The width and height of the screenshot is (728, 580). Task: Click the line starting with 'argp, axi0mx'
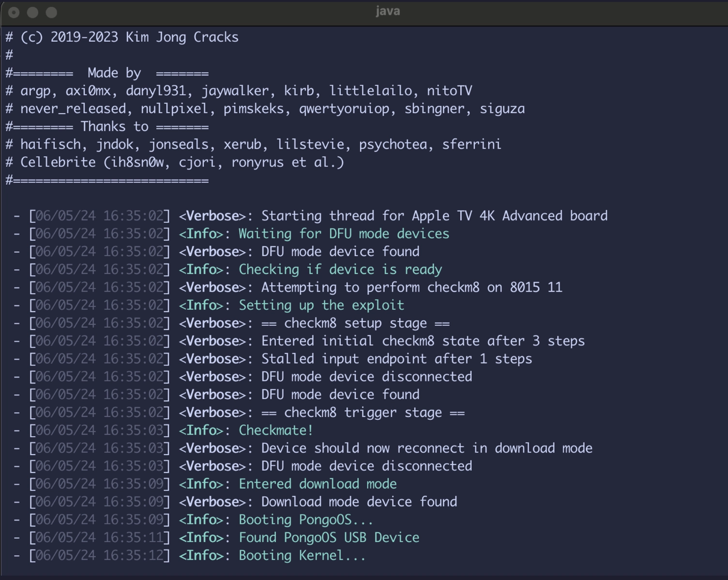pyautogui.click(x=239, y=91)
